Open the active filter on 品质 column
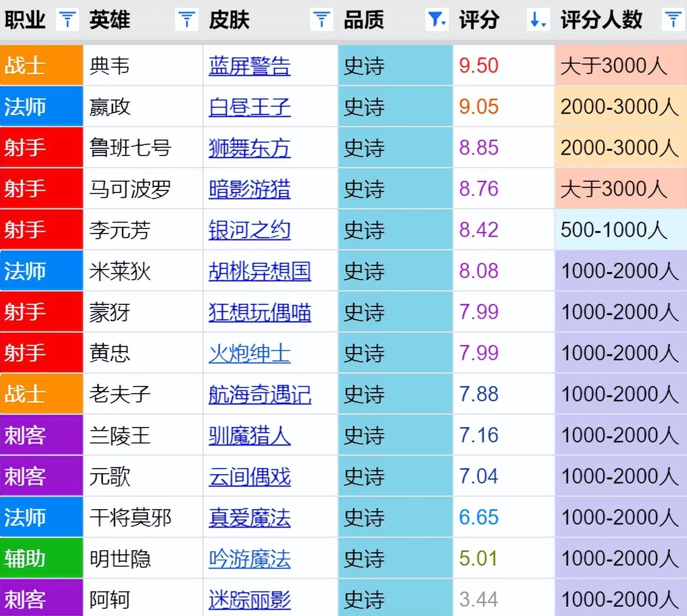 click(437, 20)
